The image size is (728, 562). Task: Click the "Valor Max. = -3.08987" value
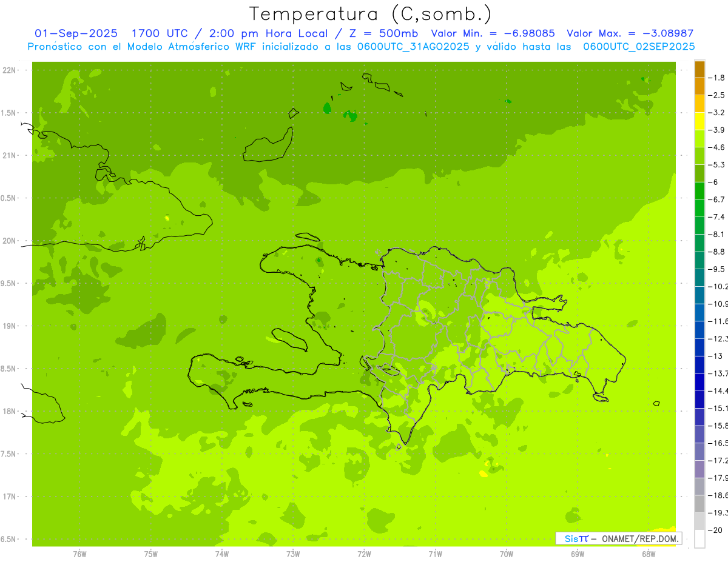(630, 34)
